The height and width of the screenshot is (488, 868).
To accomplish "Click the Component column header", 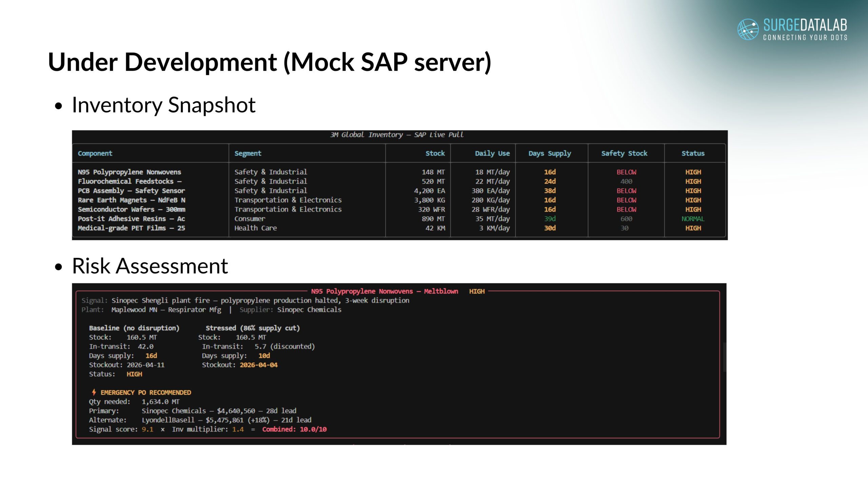I will tap(95, 154).
